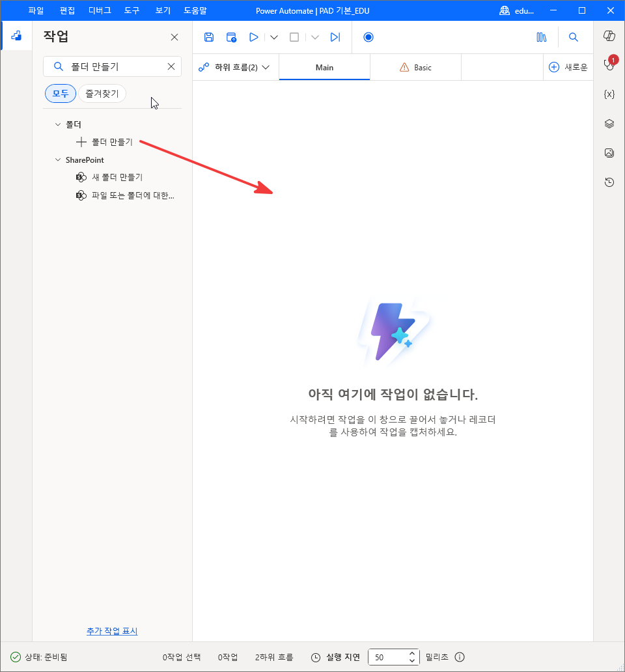Open the 도구 menu
625x672 pixels.
(132, 10)
